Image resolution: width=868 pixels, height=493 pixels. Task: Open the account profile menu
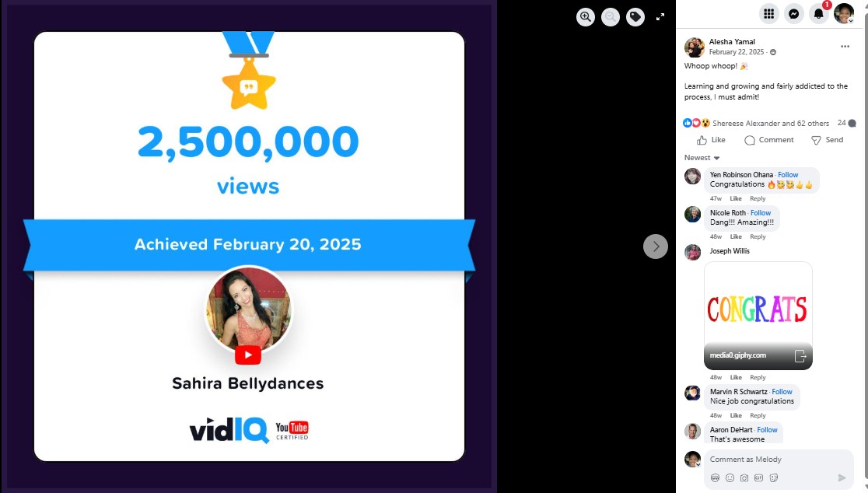coord(844,14)
